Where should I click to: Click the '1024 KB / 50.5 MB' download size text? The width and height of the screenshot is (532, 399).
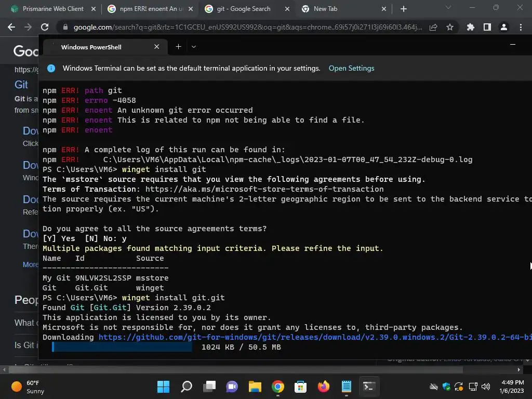(241, 347)
